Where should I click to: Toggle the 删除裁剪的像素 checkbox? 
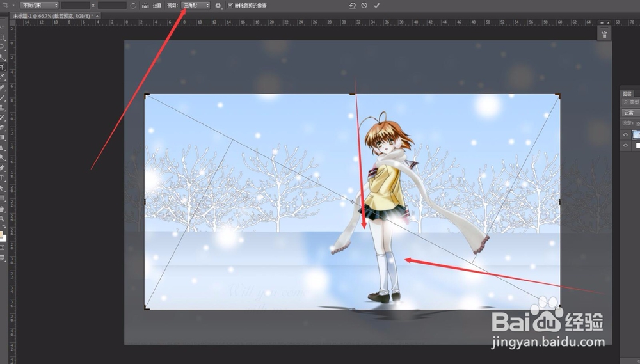tap(230, 5)
